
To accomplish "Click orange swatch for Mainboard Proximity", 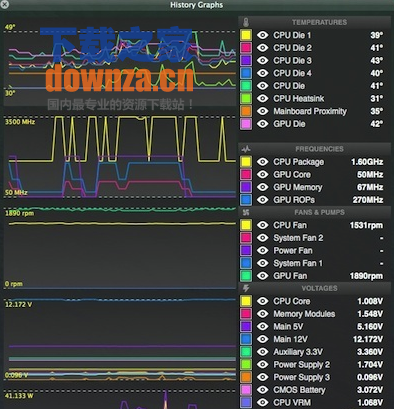I will [x=246, y=111].
